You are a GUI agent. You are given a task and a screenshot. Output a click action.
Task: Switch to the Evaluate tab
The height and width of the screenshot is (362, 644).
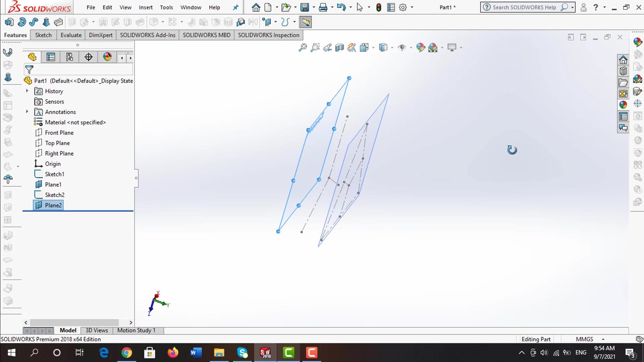(x=71, y=35)
